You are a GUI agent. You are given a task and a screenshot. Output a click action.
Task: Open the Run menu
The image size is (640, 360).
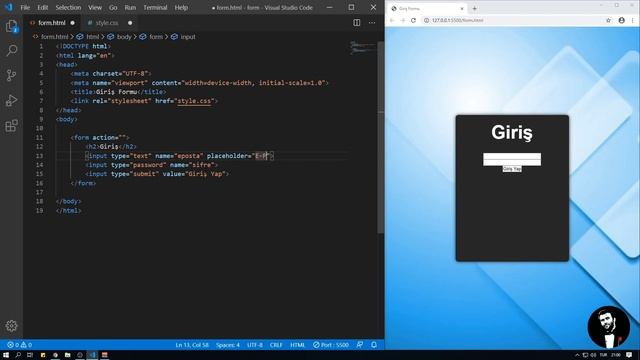point(130,7)
